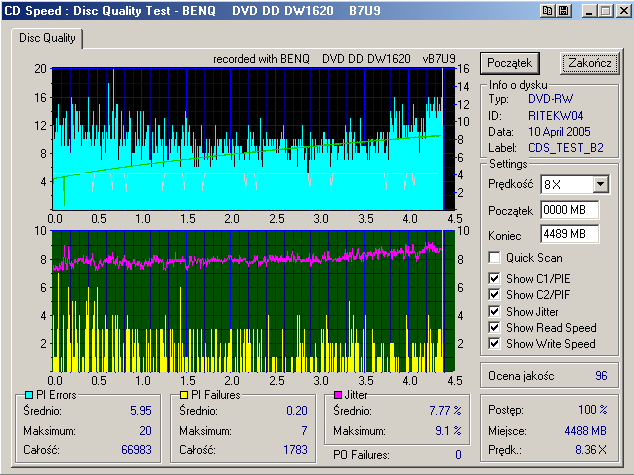Click the Miejsce position value 4488 MB
This screenshot has width=634, height=475.
click(x=585, y=431)
